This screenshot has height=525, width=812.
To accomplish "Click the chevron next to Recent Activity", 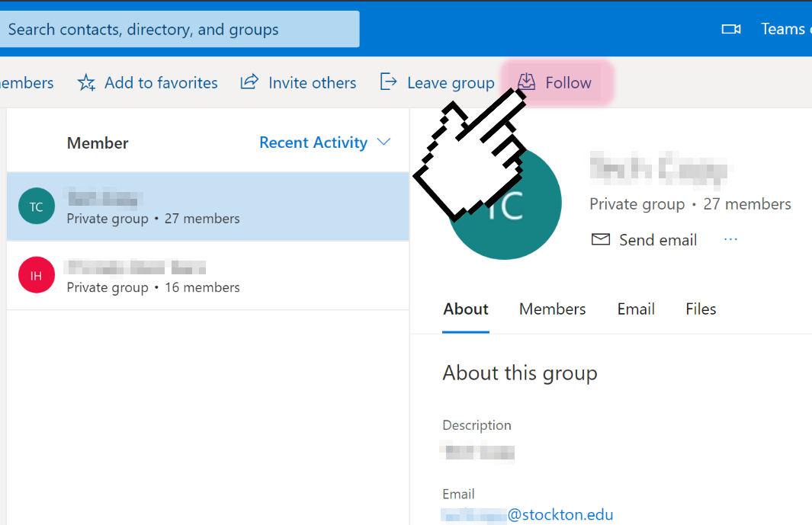I will point(384,142).
